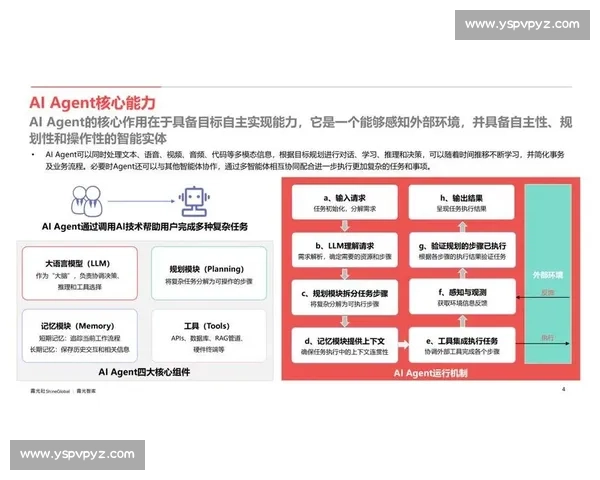
Task: Select the slide title "AI Agent核心能力"
Action: 93,103
